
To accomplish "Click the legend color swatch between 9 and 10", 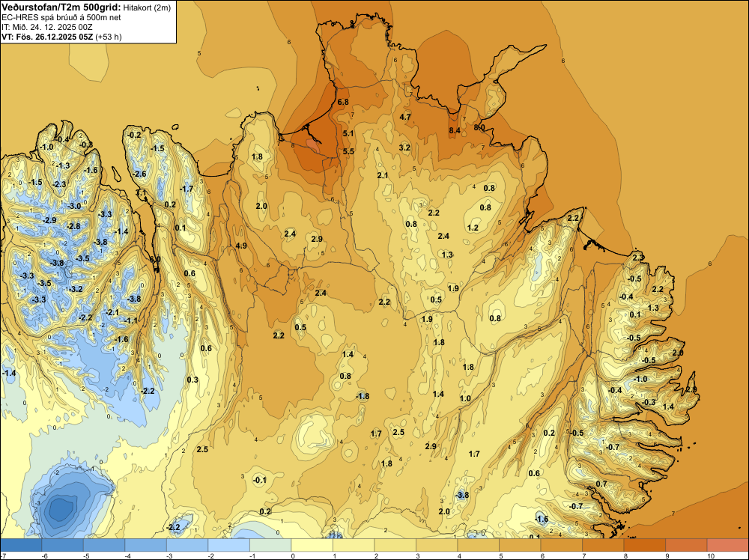I will [x=686, y=545].
